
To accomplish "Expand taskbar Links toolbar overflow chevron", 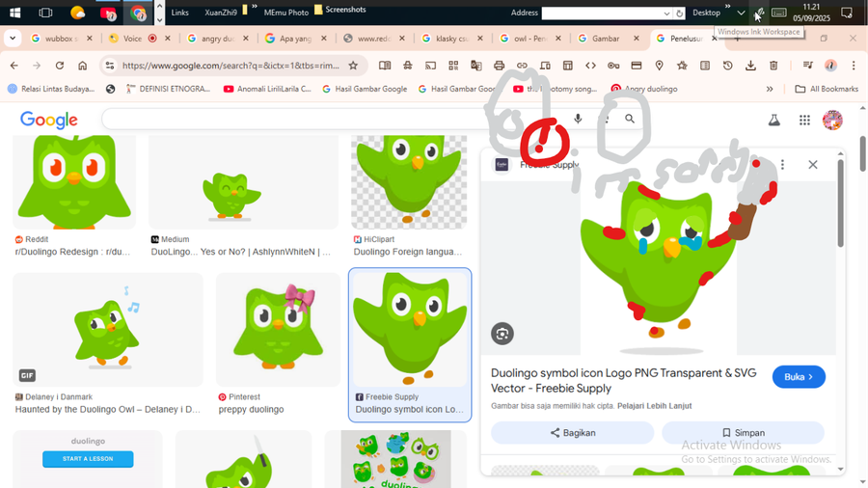I will 254,7.
